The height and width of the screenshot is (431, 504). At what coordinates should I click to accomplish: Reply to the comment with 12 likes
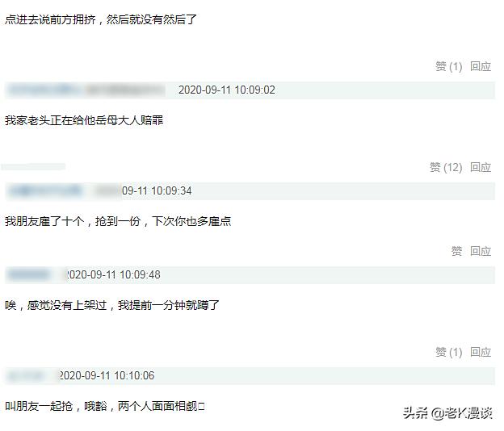[481, 167]
